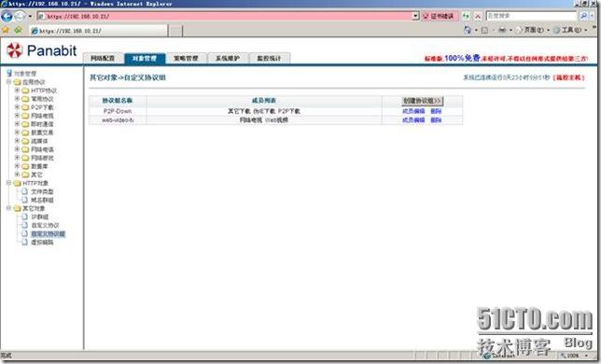Viewport: 601px width, 364px height.
Task: Open Favorites Center star icon
Action: pos(6,30)
